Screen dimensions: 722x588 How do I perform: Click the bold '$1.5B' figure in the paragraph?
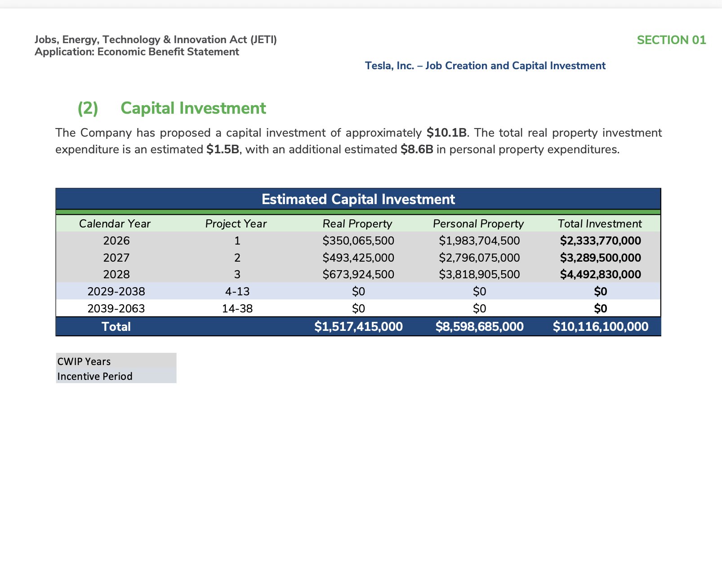pyautogui.click(x=223, y=149)
